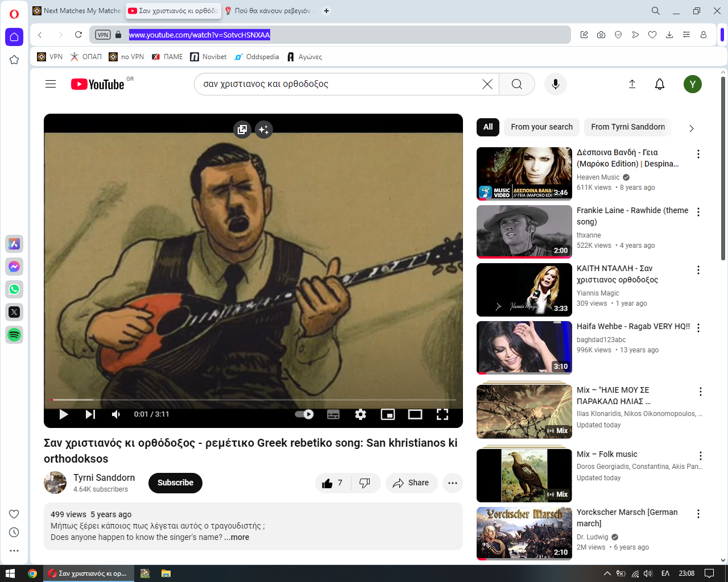Click the voice search microphone icon
The image size is (728, 582).
coord(555,84)
